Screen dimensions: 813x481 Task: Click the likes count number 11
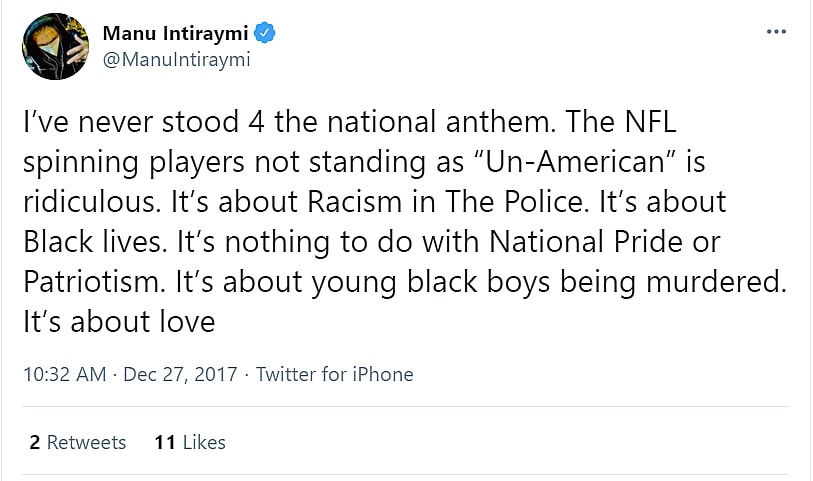click(165, 442)
